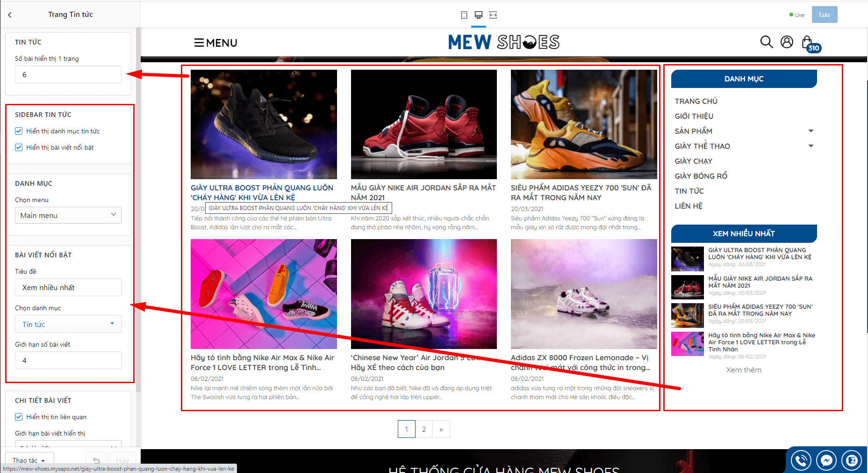This screenshot has width=868, height=473.
Task: Open the 'Main menu' dropdown
Action: point(68,215)
